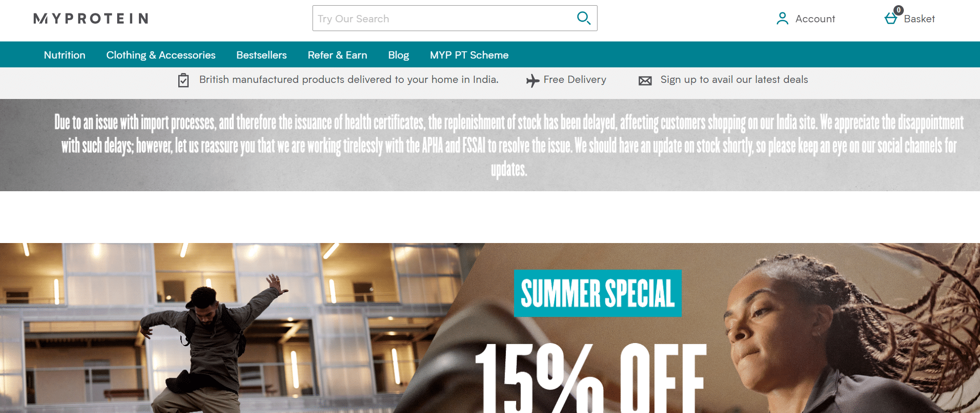Click Sign up to avail latest deals
This screenshot has height=413, width=980.
coord(734,79)
